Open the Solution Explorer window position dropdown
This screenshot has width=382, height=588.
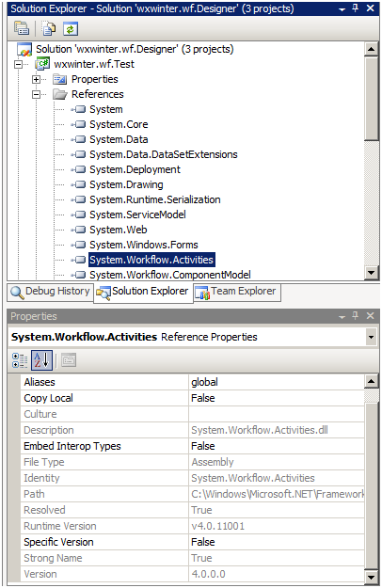(342, 9)
